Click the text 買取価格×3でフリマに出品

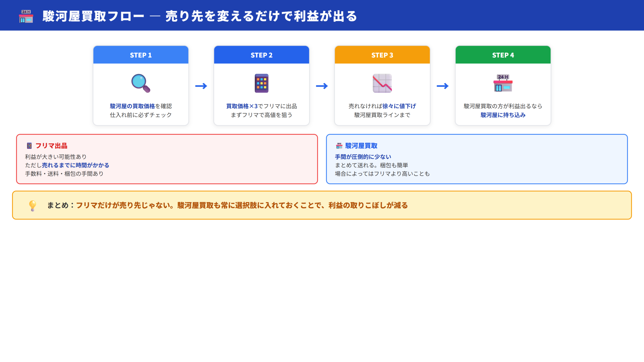point(262,106)
